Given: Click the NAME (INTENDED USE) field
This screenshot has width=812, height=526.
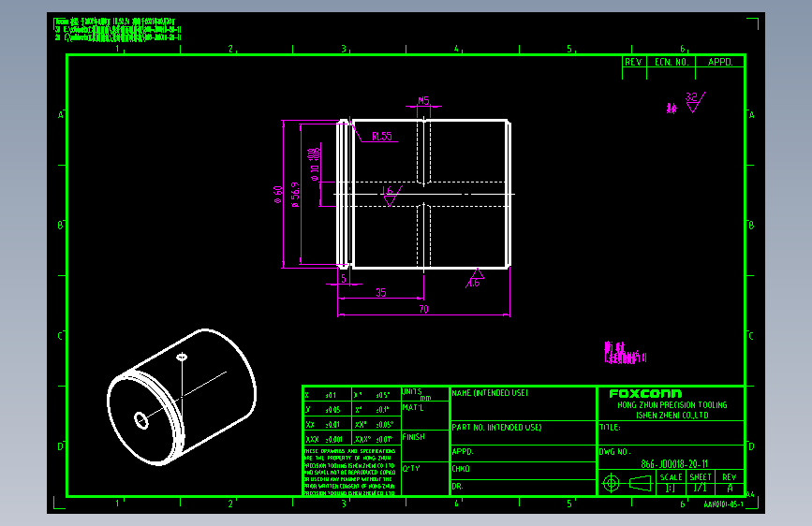Looking at the screenshot, I should click(523, 403).
